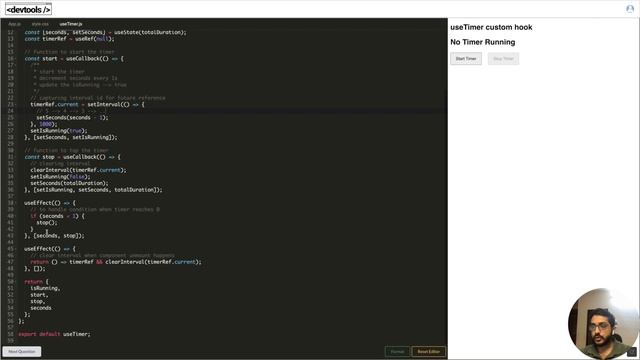Image resolution: width=640 pixels, height=360 pixels.
Task: Click 'clearInterval(timerRef.current);' line 33
Action: 78,170
